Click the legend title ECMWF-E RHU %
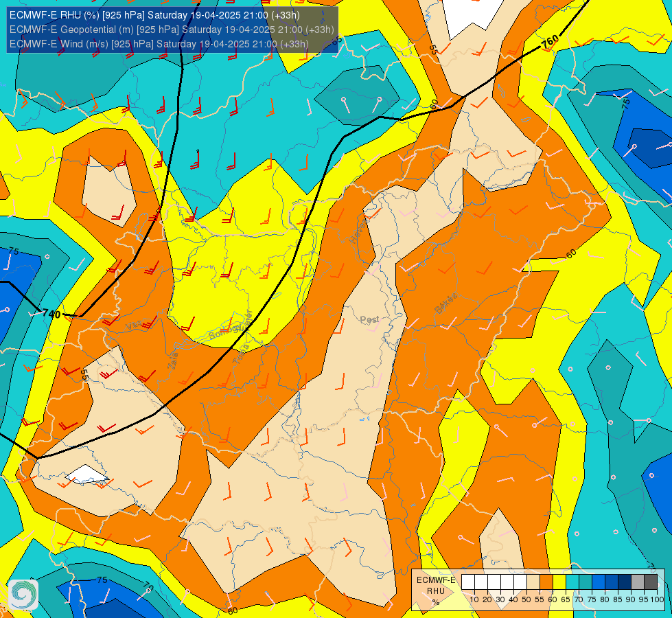 436,591
